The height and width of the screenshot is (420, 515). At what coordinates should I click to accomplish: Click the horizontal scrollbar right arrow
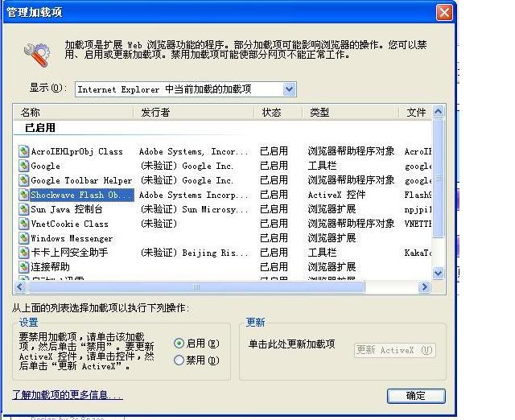(424, 287)
